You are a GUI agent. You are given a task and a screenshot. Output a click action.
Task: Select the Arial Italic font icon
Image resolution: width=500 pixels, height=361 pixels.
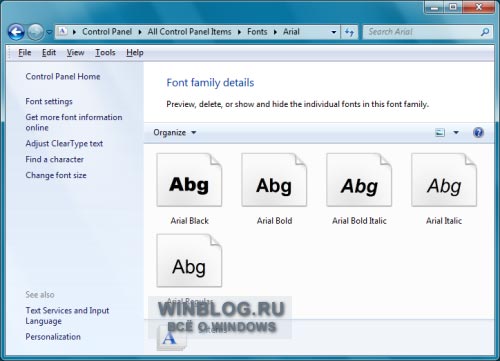[x=444, y=180]
